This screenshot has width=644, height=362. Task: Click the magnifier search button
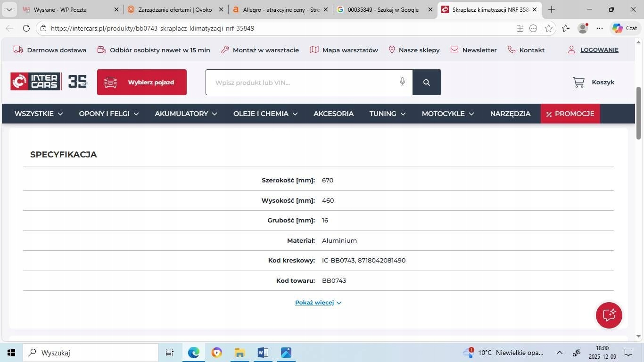click(427, 82)
